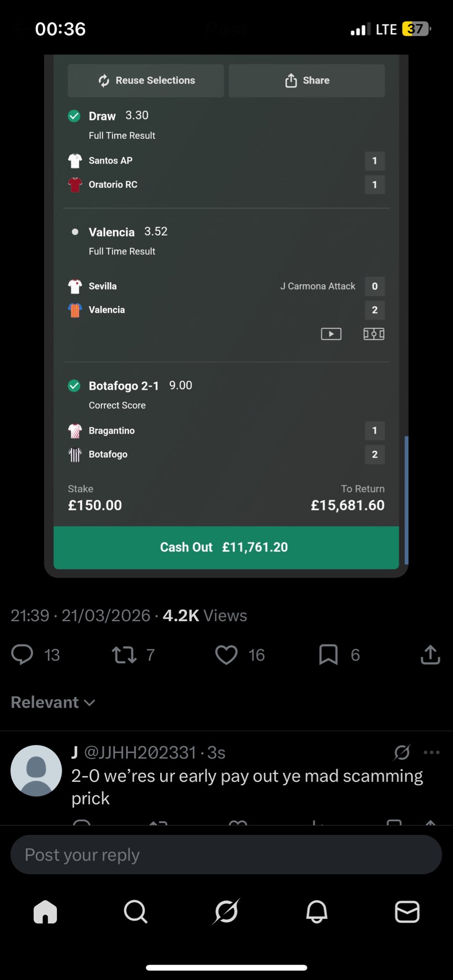Open the match pitch tracker icon
The image size is (453, 980).
click(374, 334)
